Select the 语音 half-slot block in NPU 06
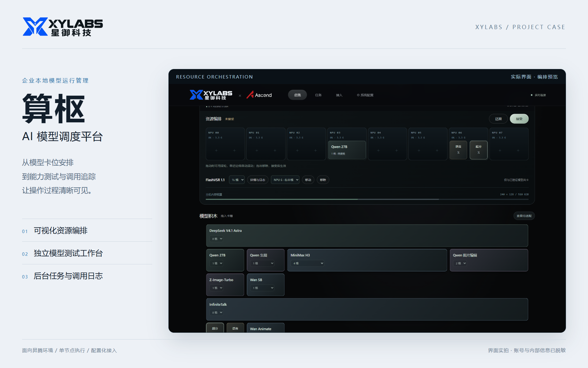The width and height of the screenshot is (588, 368). pyautogui.click(x=458, y=150)
